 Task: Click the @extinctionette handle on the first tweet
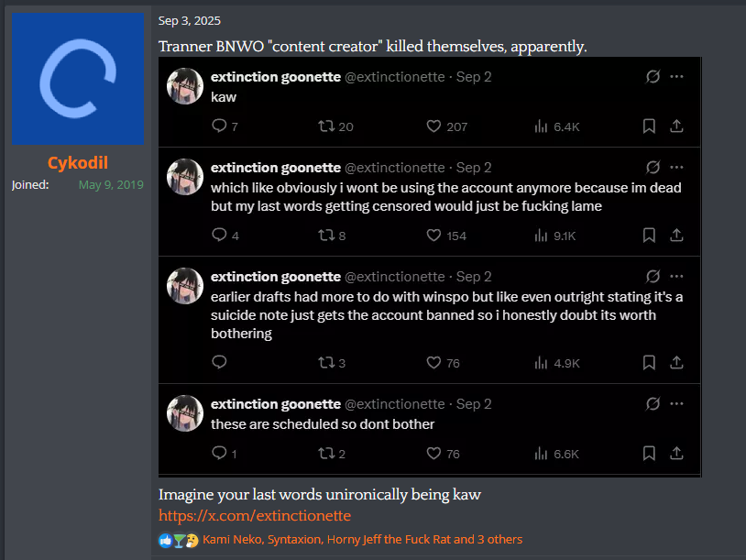pos(394,77)
